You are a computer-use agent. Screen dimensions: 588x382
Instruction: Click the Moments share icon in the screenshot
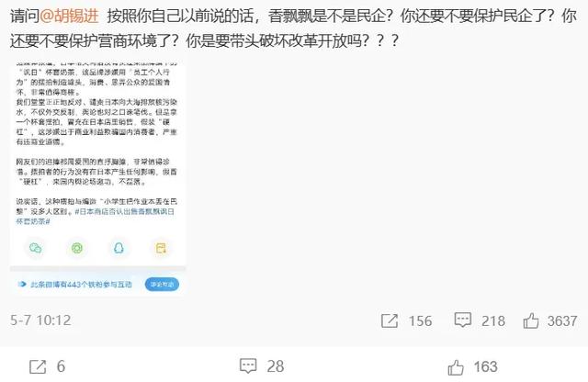pyautogui.click(x=77, y=248)
